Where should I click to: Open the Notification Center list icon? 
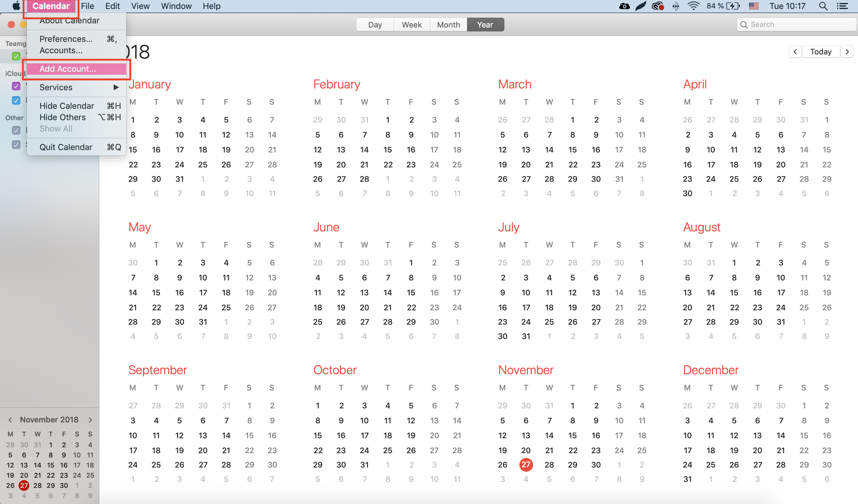842,6
